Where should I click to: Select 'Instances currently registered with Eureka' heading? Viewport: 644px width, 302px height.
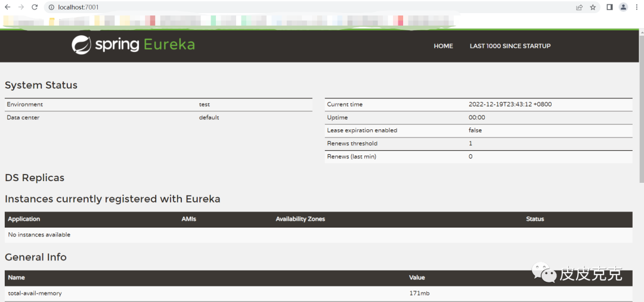pos(113,199)
